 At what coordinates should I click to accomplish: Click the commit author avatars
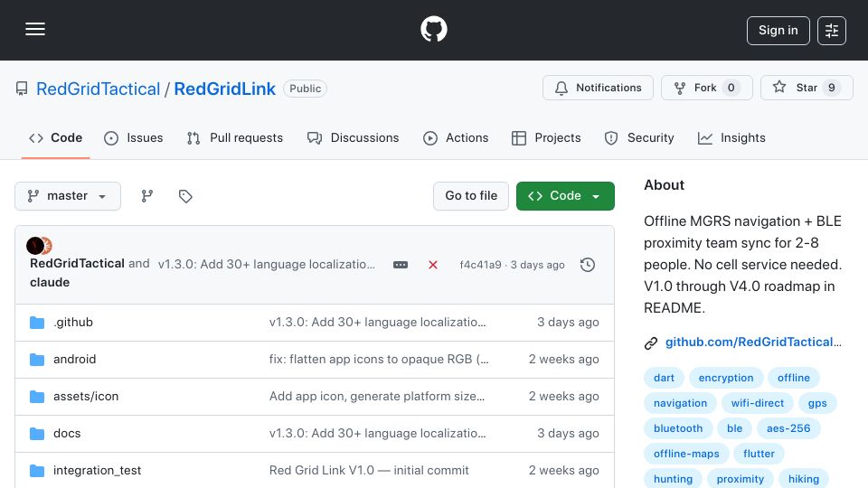tap(39, 245)
